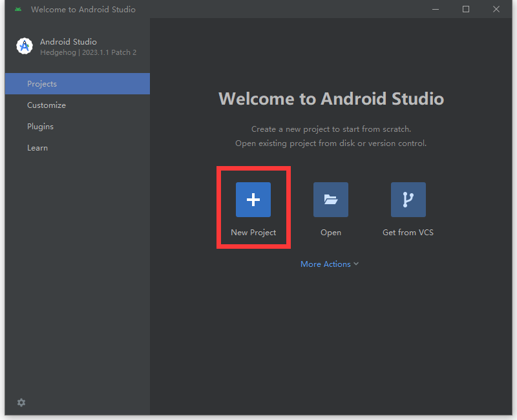Click the 'Hedgehog | 2023.1.1 Patch 2' version text
Image resolution: width=517 pixels, height=420 pixels.
click(x=89, y=52)
